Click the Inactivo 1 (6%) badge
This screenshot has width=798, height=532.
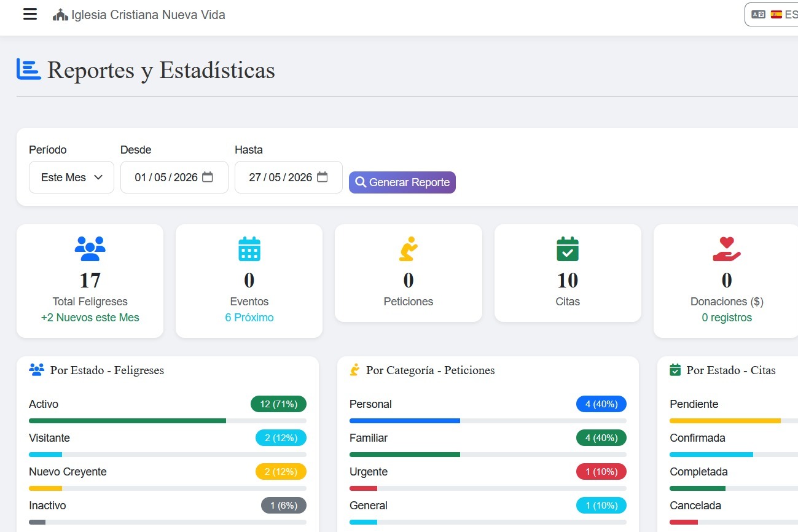(x=284, y=506)
